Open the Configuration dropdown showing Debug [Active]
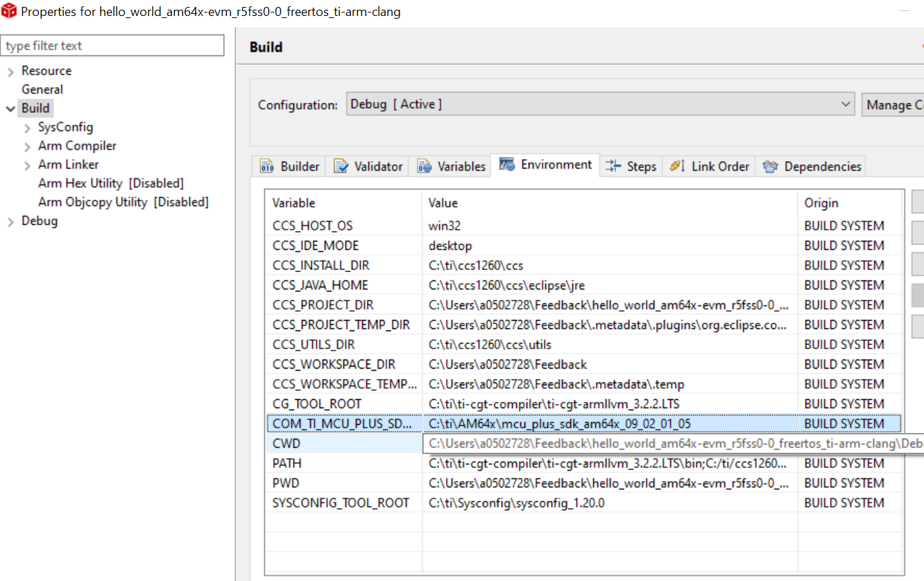Viewport: 924px width, 581px height. [599, 105]
